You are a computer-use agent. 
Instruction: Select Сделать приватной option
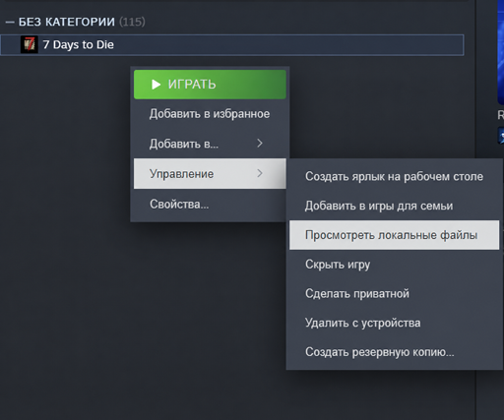(x=394, y=293)
